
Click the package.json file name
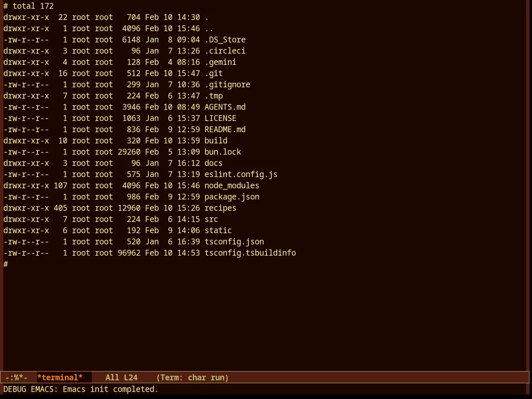tap(232, 197)
